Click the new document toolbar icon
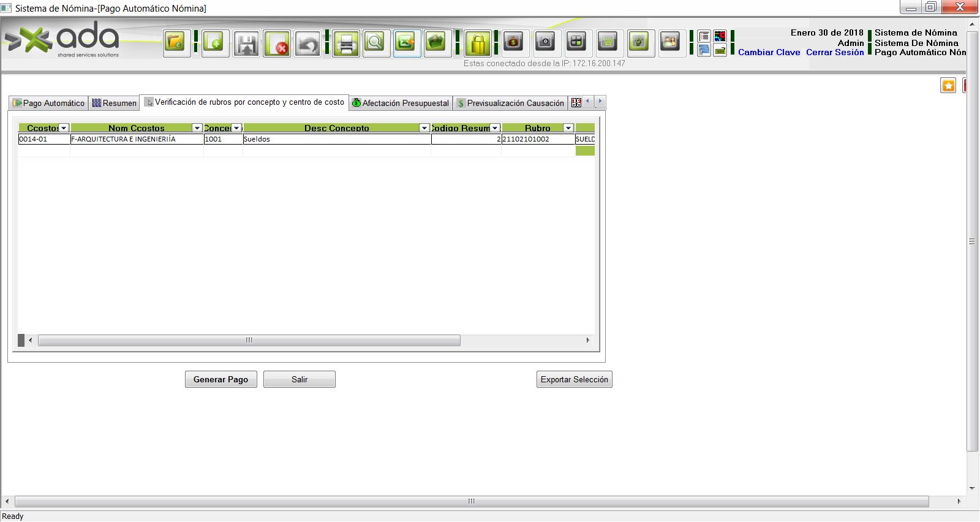Screen dimensions: 980x522 [215, 43]
